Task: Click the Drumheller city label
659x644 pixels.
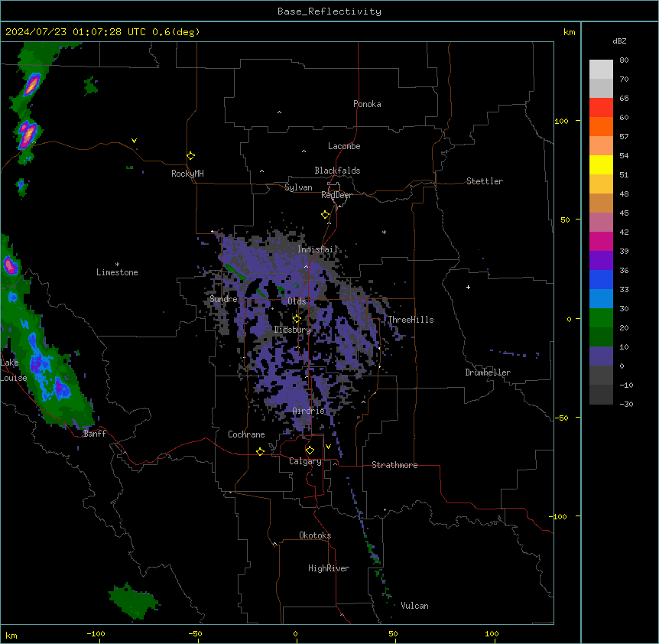Action: (488, 372)
